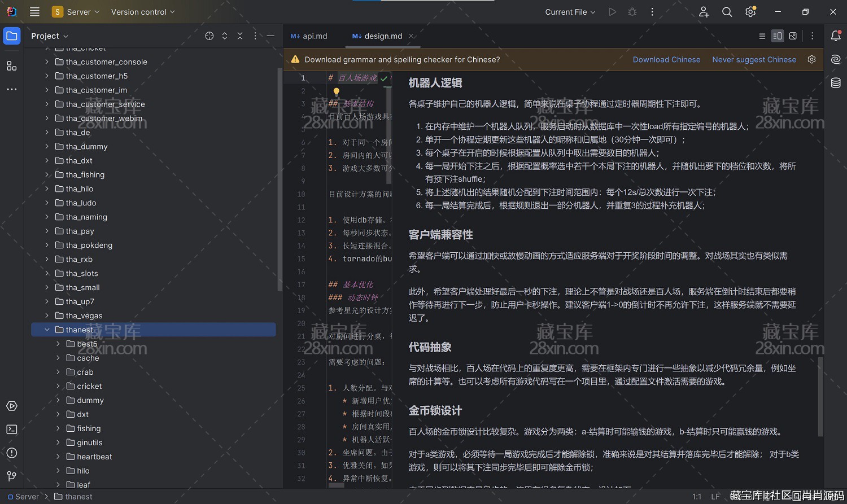Expand the tha_customer_console folder
The image size is (847, 504).
[47, 62]
